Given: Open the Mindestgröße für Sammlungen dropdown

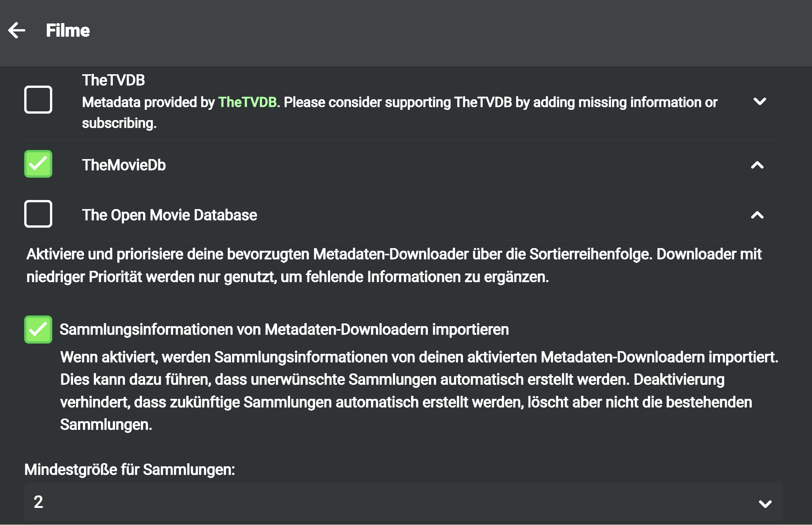Looking at the screenshot, I should 403,502.
